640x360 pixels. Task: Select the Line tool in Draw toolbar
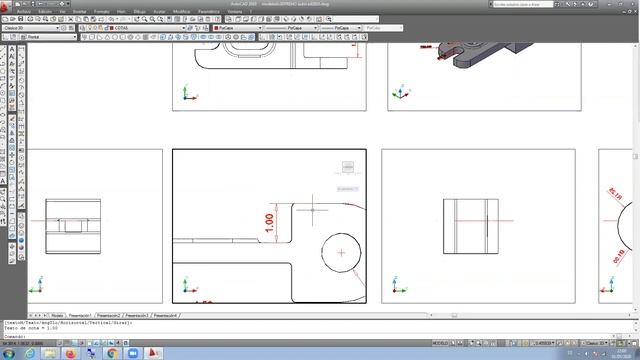coord(3,49)
